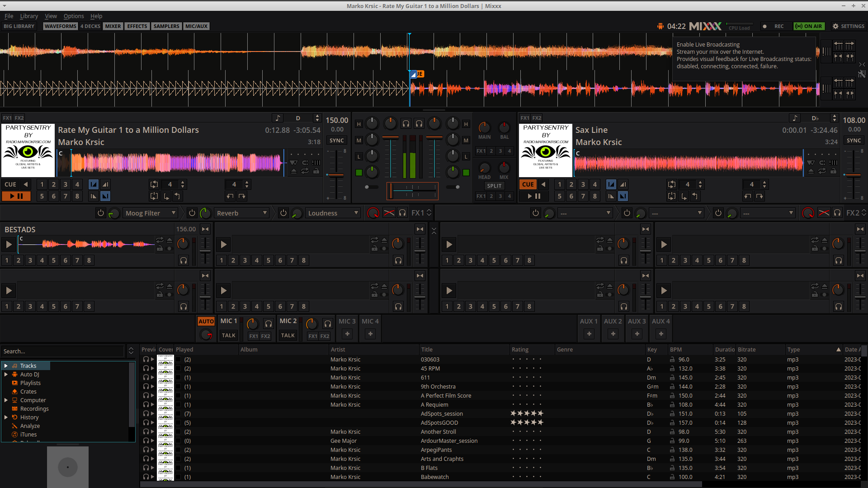Expand FX2 unit options arrows
868x488 pixels.
point(863,213)
